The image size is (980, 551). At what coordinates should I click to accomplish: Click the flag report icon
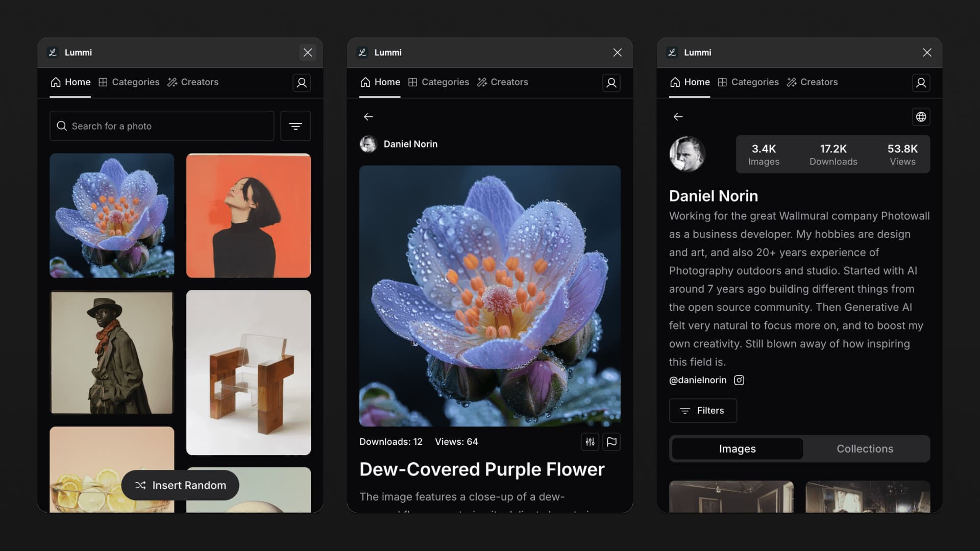[611, 442]
